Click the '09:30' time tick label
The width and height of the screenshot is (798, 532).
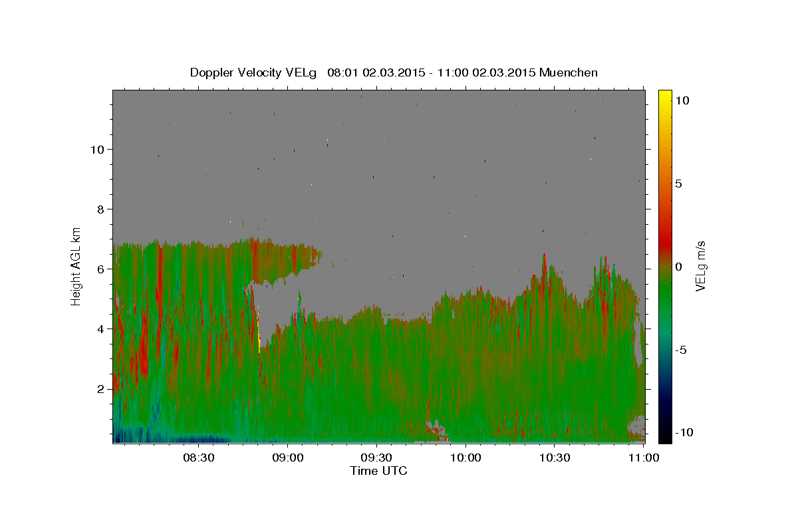point(376,458)
